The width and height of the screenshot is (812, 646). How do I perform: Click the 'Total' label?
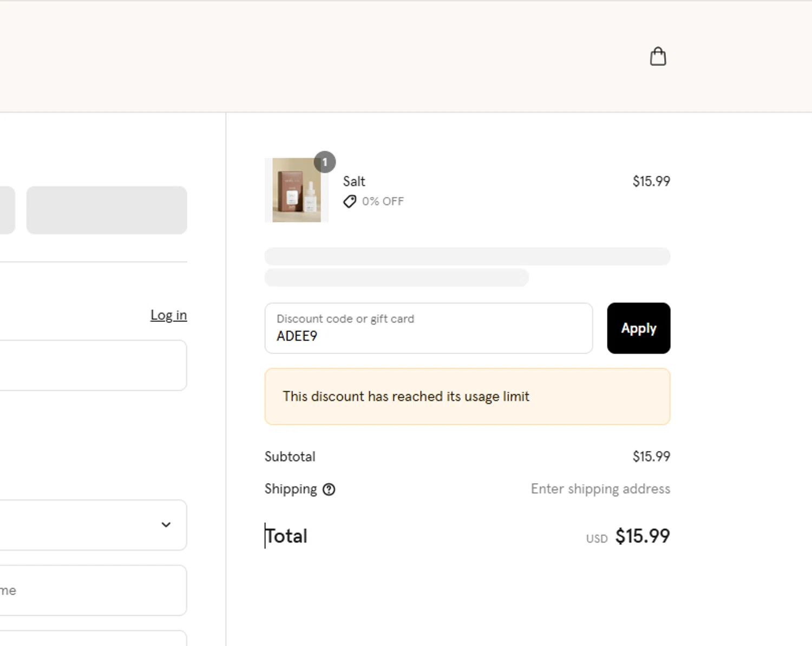click(x=286, y=536)
